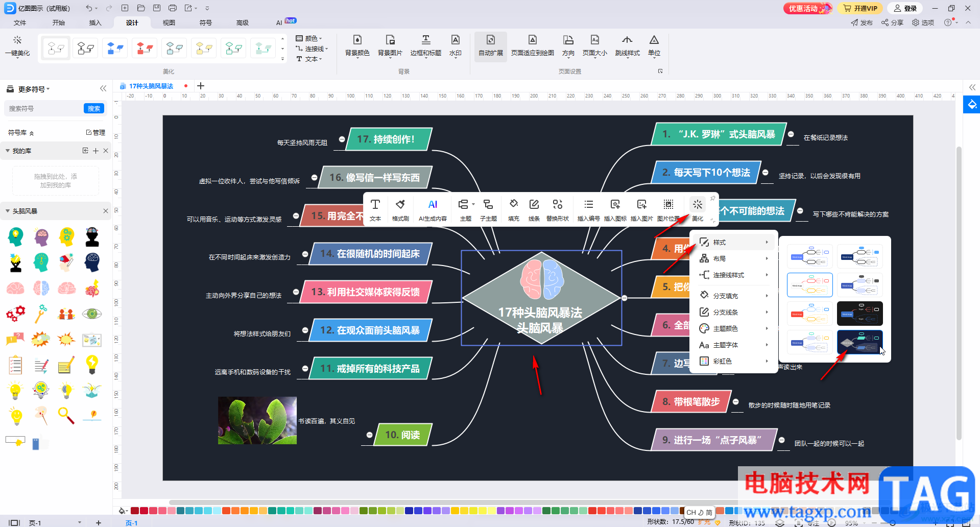The width and height of the screenshot is (980, 527).
Task: Click 插入编号 insert numbering icon
Action: click(x=588, y=210)
